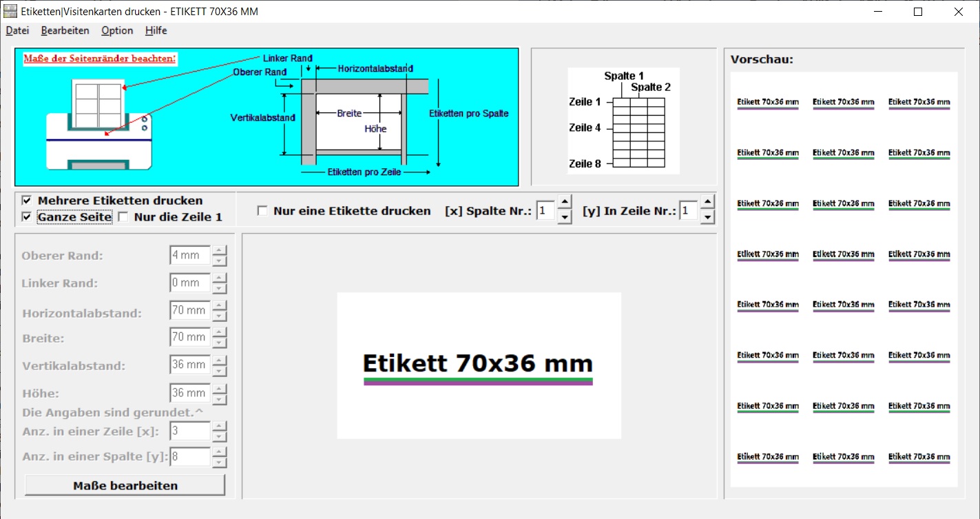Open the Hilfe menu

tap(156, 30)
